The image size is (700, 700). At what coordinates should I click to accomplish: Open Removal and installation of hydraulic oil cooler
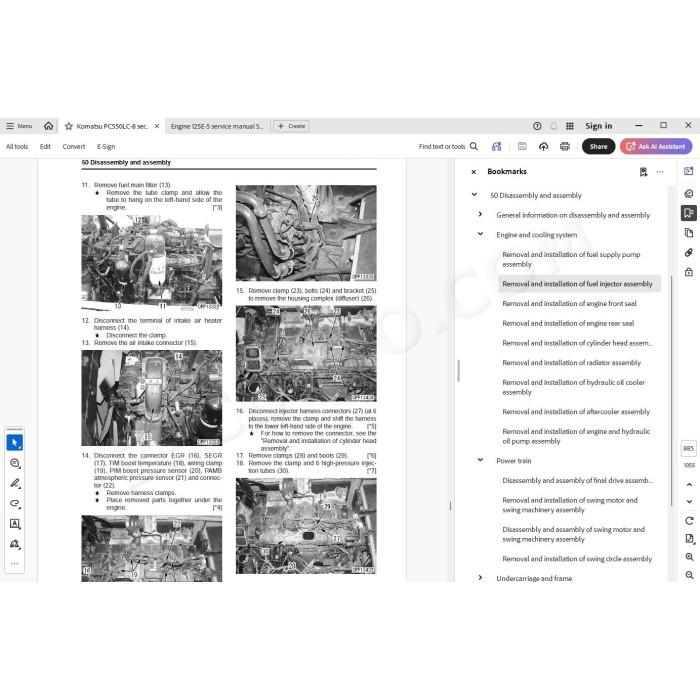click(574, 387)
